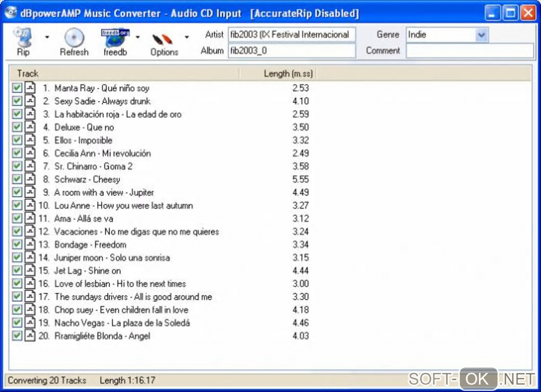Click the empty Comment field

[x=469, y=51]
